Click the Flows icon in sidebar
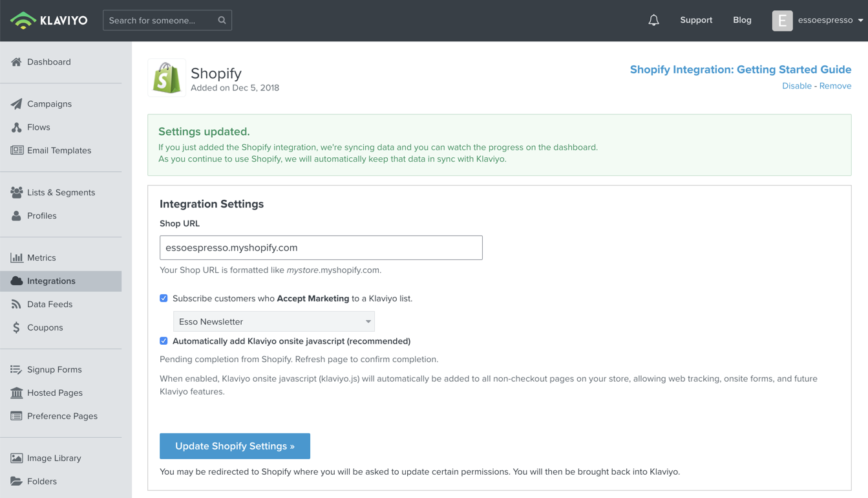868x498 pixels. (16, 127)
